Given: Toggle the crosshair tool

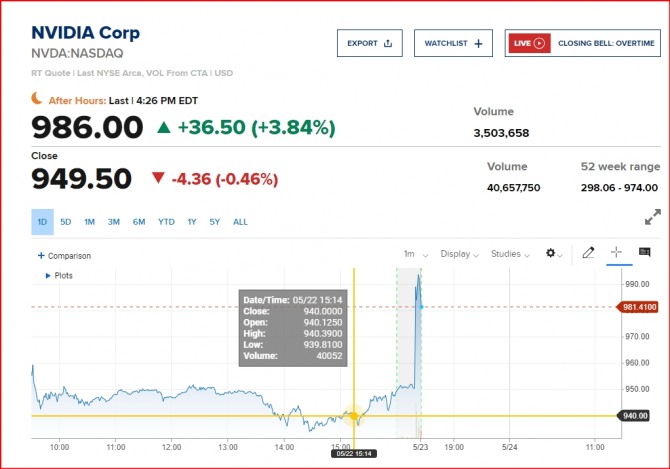Looking at the screenshot, I should [616, 254].
